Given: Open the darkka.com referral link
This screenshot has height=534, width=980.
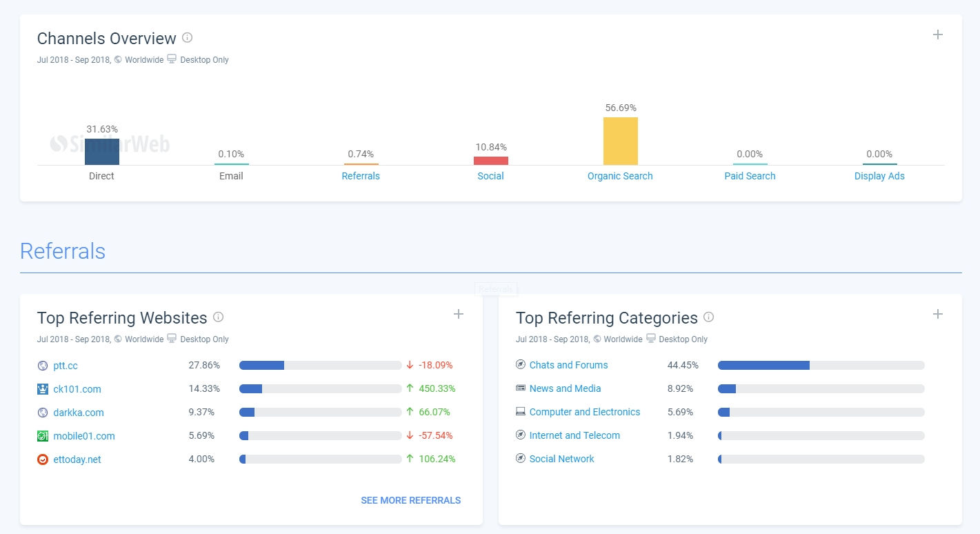Looking at the screenshot, I should click(x=78, y=413).
